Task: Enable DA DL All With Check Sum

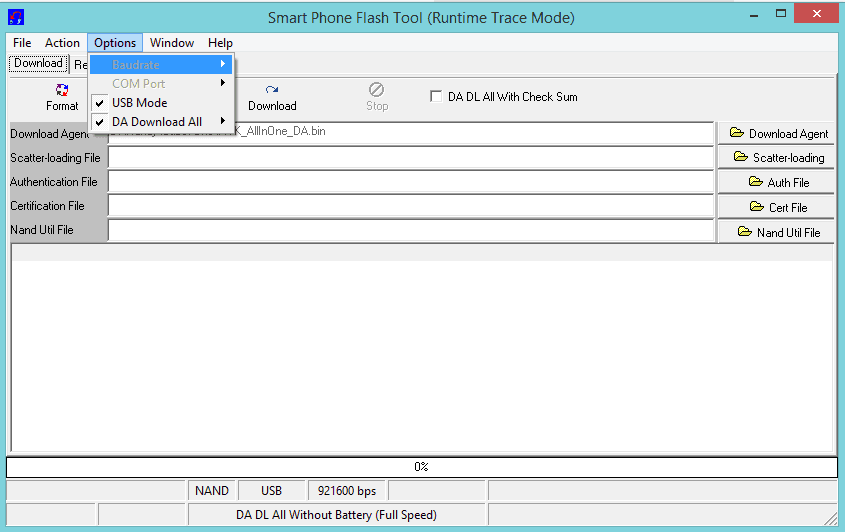Action: [435, 96]
